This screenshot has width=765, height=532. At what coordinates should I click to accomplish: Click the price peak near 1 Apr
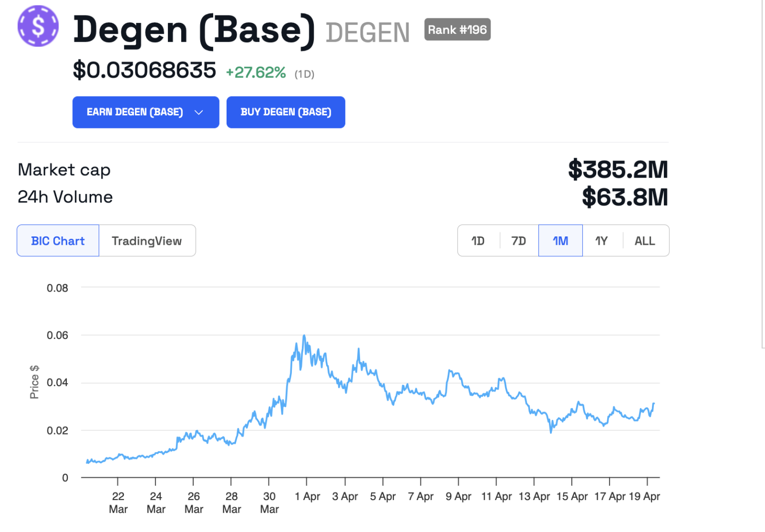[304, 336]
